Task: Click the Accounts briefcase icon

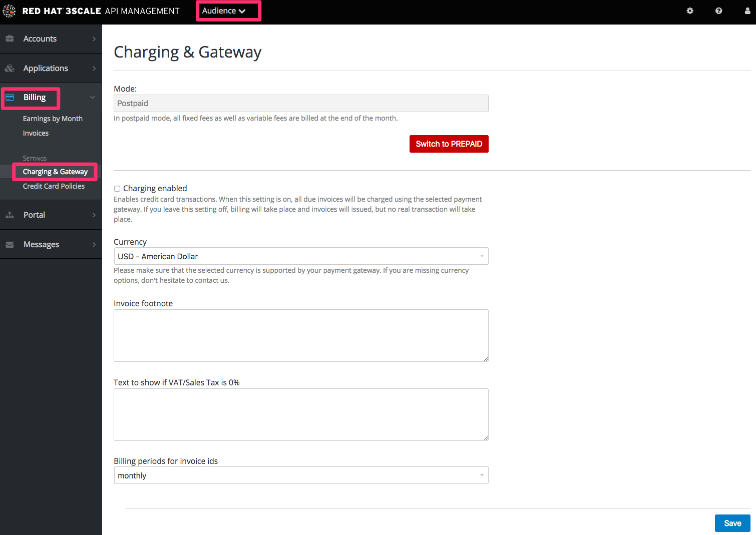Action: point(10,39)
